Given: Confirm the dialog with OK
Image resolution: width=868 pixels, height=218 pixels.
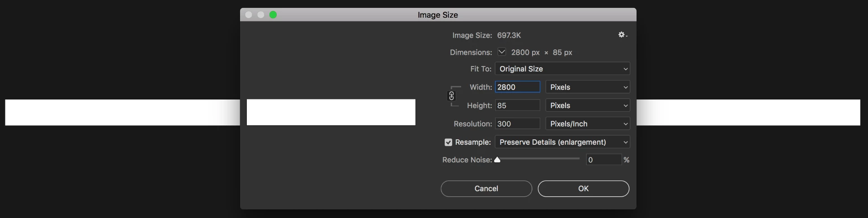Looking at the screenshot, I should pos(583,189).
